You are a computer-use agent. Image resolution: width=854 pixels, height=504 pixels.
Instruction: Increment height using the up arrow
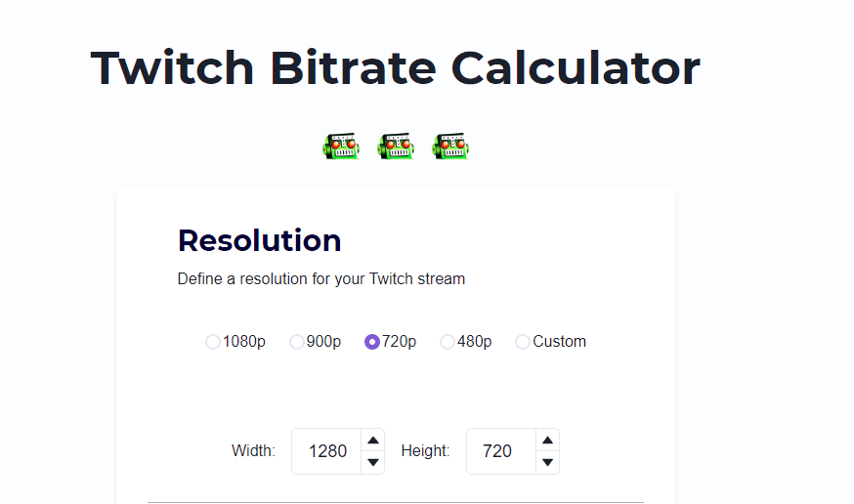pos(548,441)
